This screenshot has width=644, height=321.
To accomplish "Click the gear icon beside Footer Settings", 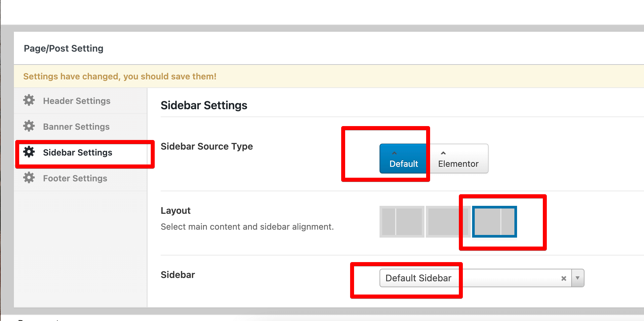I will [29, 178].
